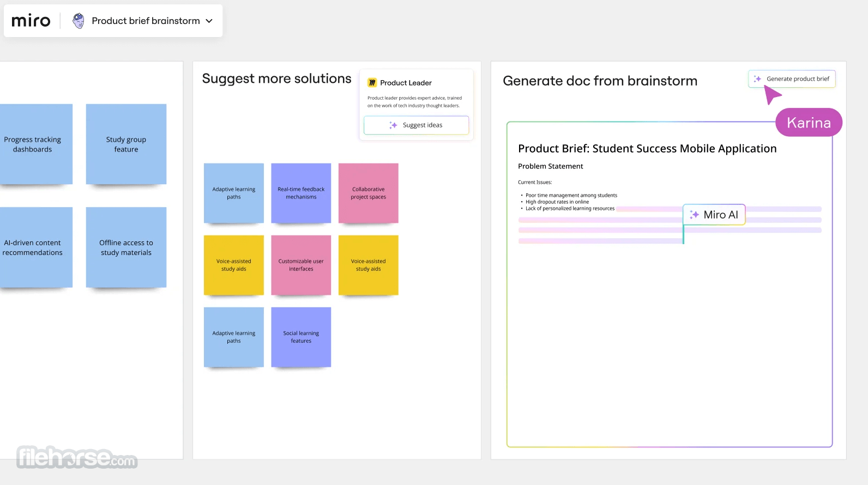
Task: Click the High dropout rates bullet
Action: (557, 202)
